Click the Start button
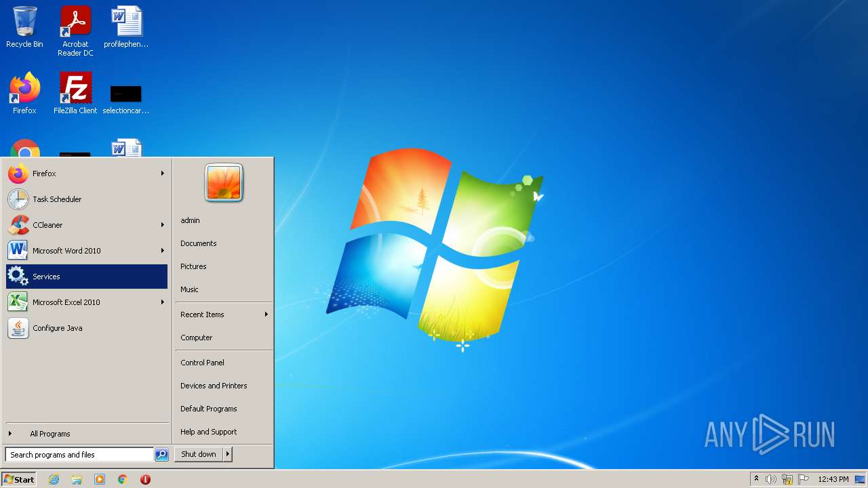The width and height of the screenshot is (868, 488). click(x=19, y=479)
